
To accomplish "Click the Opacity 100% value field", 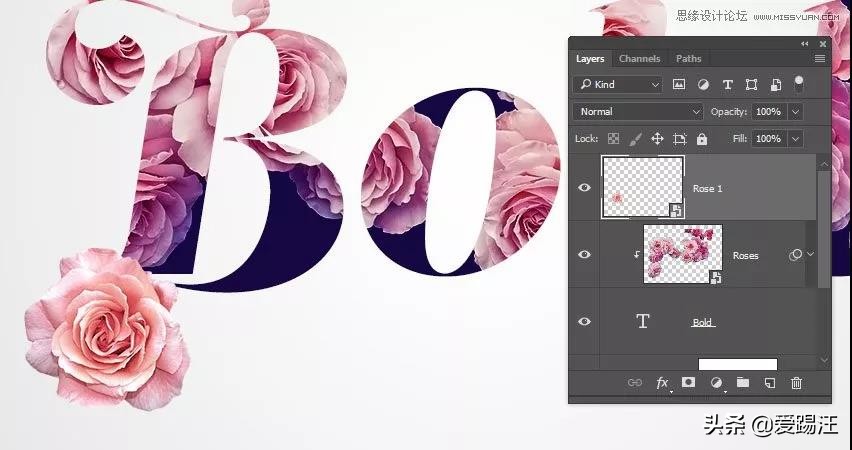I will [x=768, y=111].
